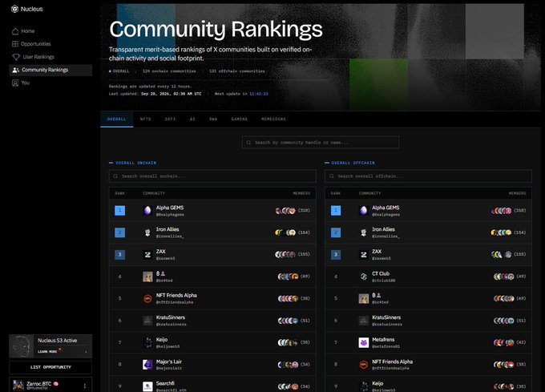Click the Metafrens logo icon
This screenshot has height=392, width=545.
[x=364, y=342]
